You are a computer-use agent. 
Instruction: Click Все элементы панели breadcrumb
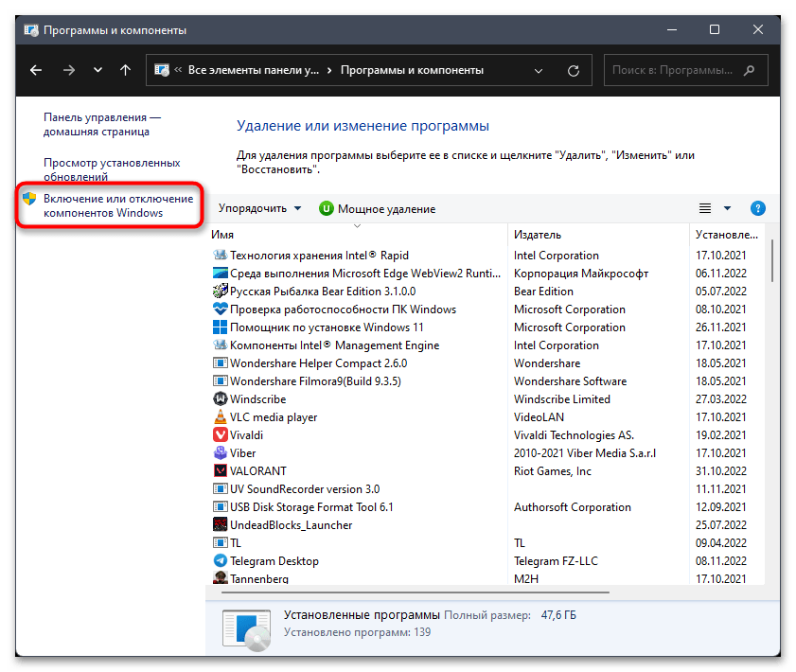254,70
